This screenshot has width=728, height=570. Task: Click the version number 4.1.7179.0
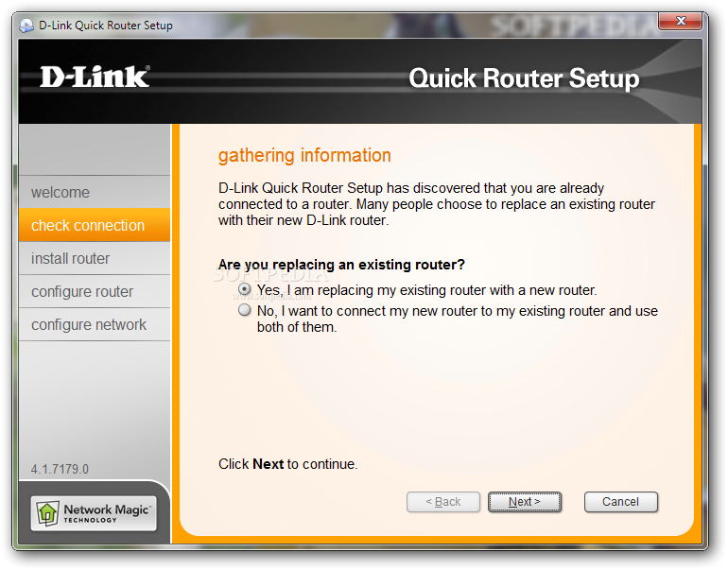click(60, 469)
